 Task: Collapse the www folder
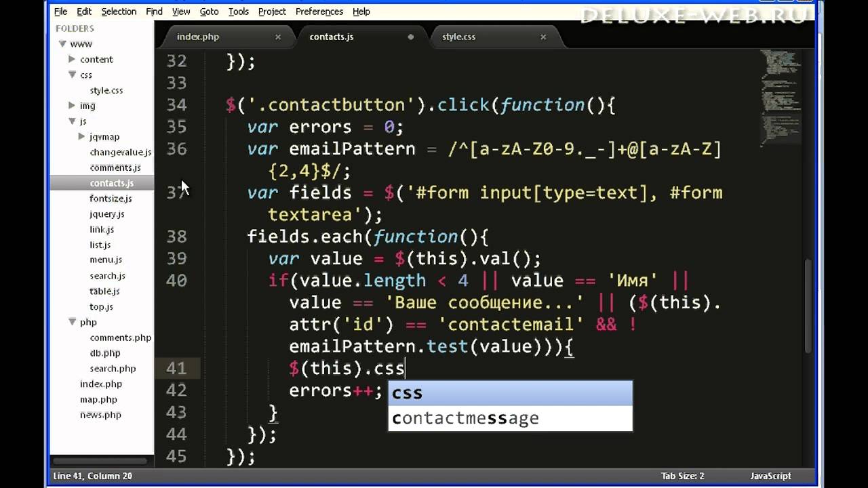tap(62, 44)
